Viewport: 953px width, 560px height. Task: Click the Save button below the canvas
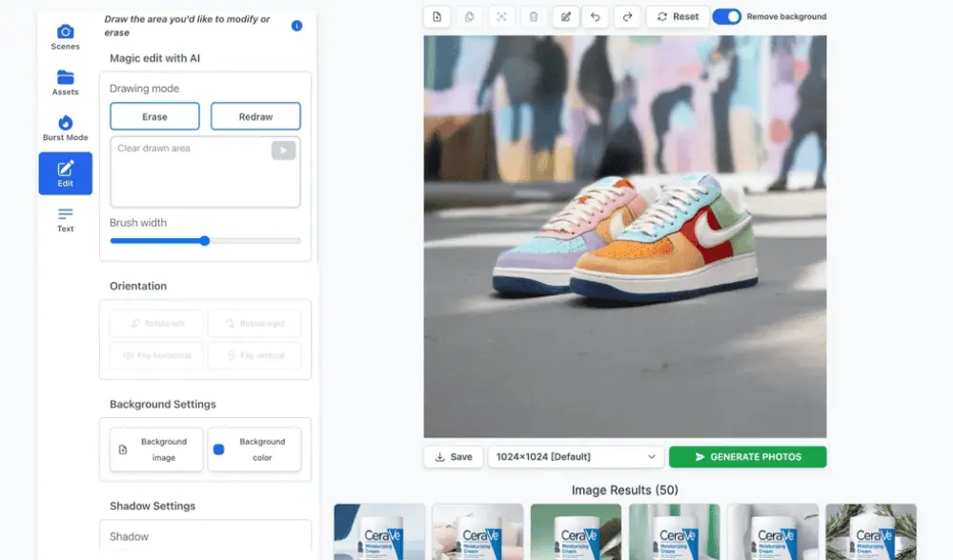click(x=453, y=457)
